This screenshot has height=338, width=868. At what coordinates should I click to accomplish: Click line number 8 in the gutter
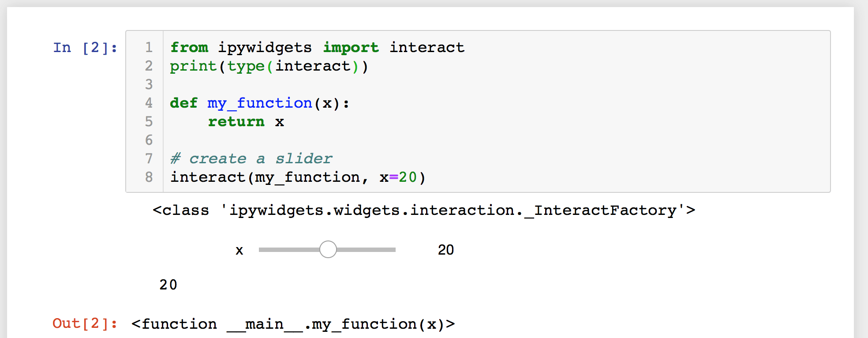149,177
